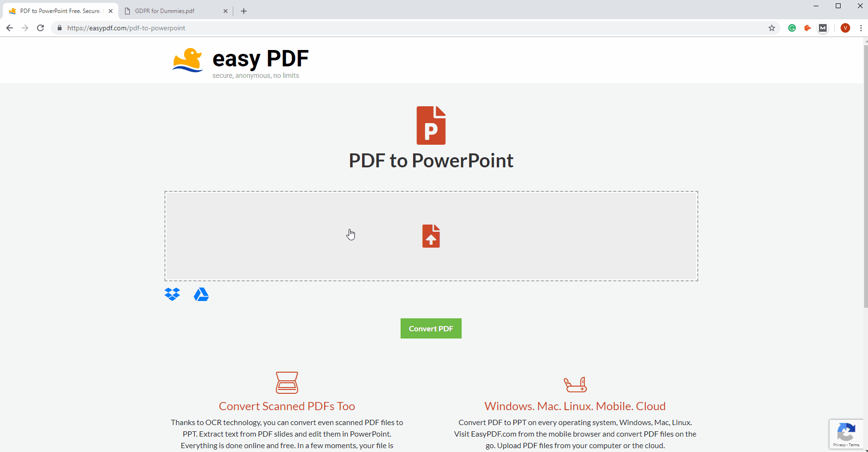The image size is (868, 452).
Task: Open the Chrome three-dot menu
Action: tap(861, 28)
